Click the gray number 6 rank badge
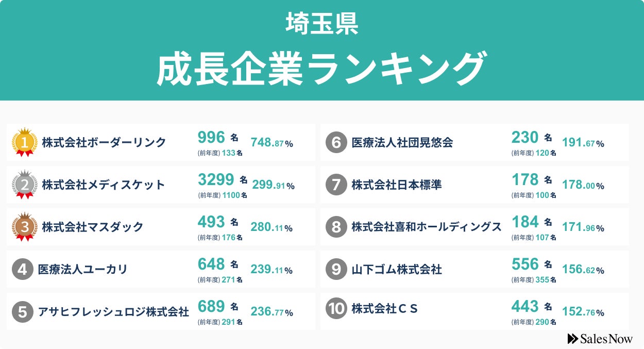 [x=336, y=142]
